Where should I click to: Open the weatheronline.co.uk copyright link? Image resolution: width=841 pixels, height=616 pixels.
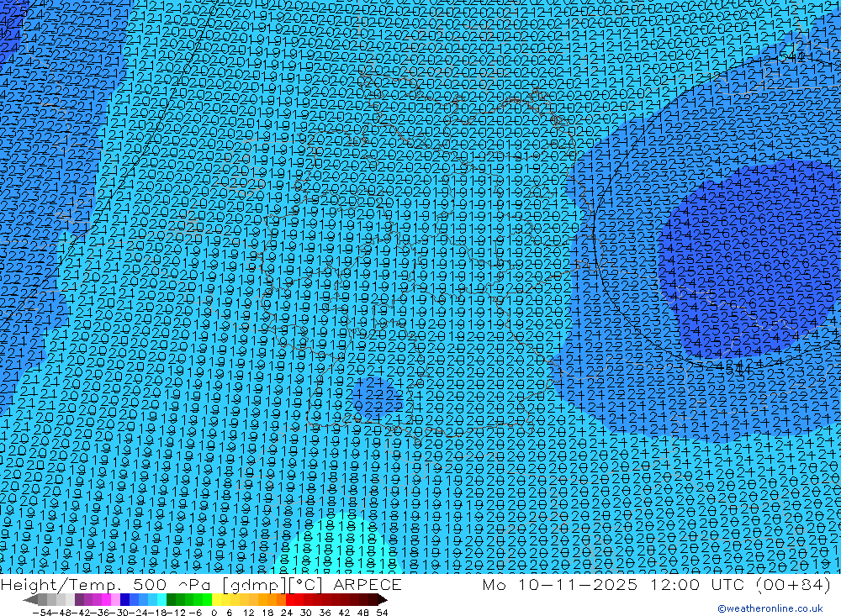coord(770,608)
